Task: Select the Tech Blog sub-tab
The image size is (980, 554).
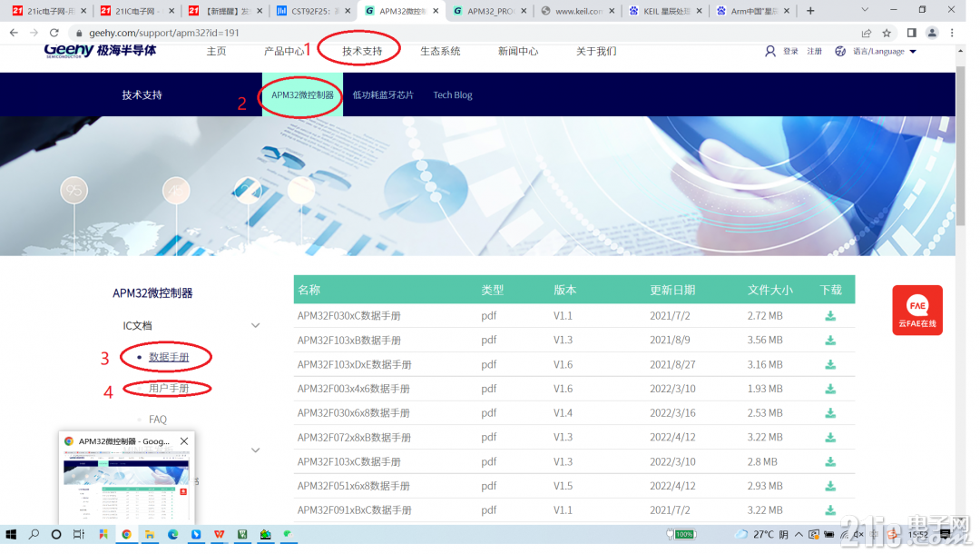Action: tap(453, 95)
